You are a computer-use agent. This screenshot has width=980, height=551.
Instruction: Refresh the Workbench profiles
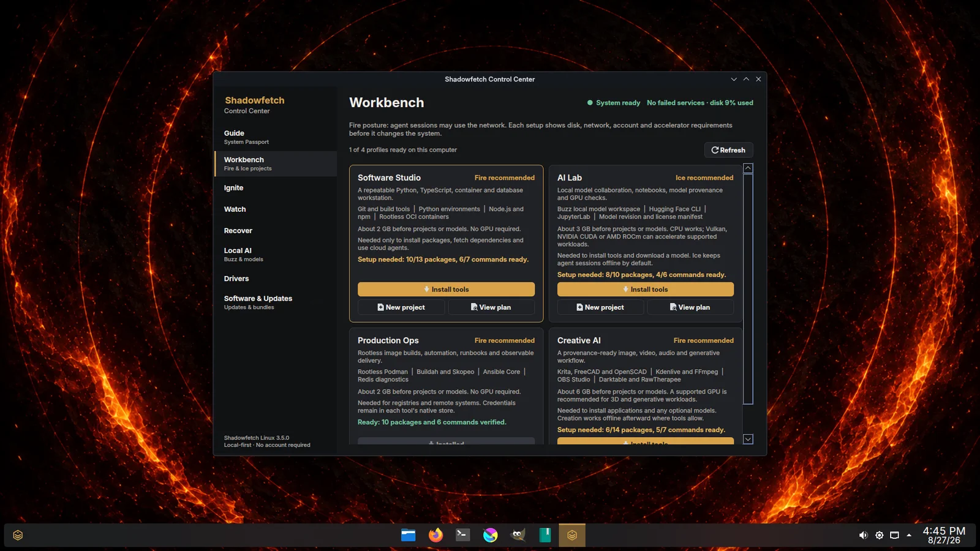click(x=728, y=150)
